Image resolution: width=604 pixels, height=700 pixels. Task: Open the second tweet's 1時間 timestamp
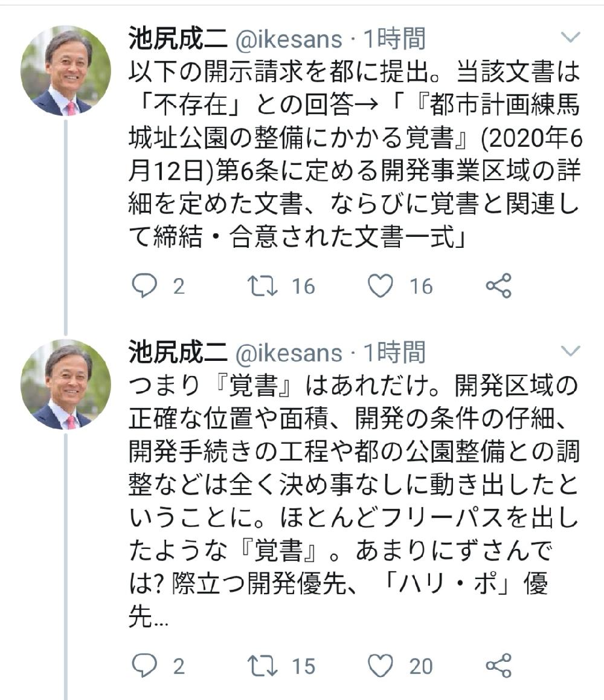pyautogui.click(x=394, y=352)
